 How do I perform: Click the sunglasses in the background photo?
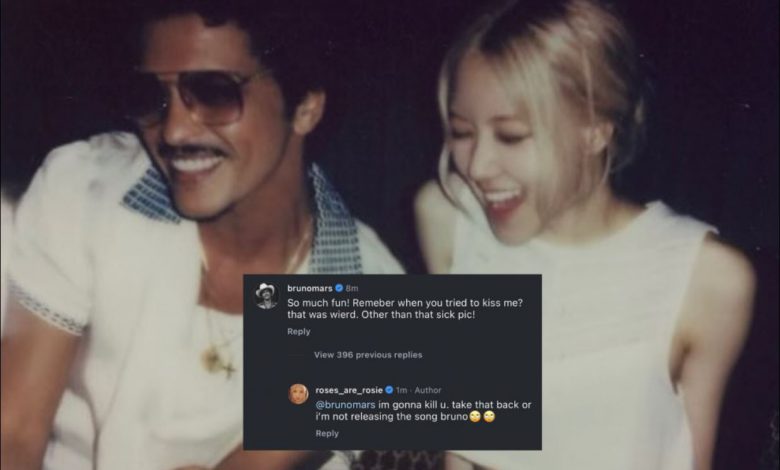(194, 98)
